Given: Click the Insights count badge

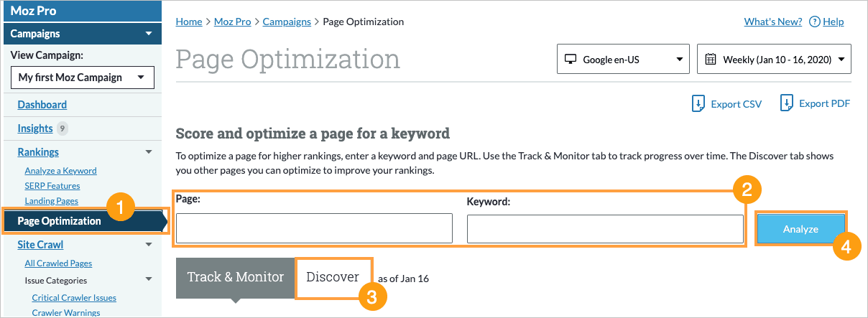Looking at the screenshot, I should [x=63, y=128].
